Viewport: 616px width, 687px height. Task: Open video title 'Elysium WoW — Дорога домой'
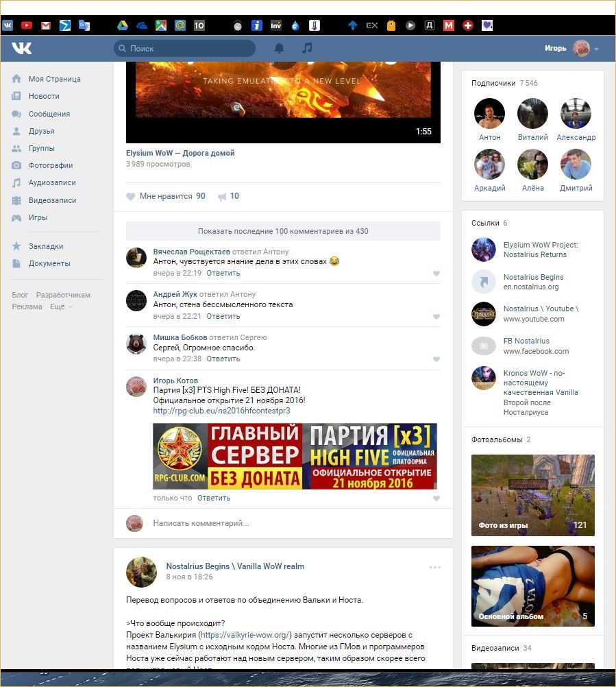[x=180, y=153]
